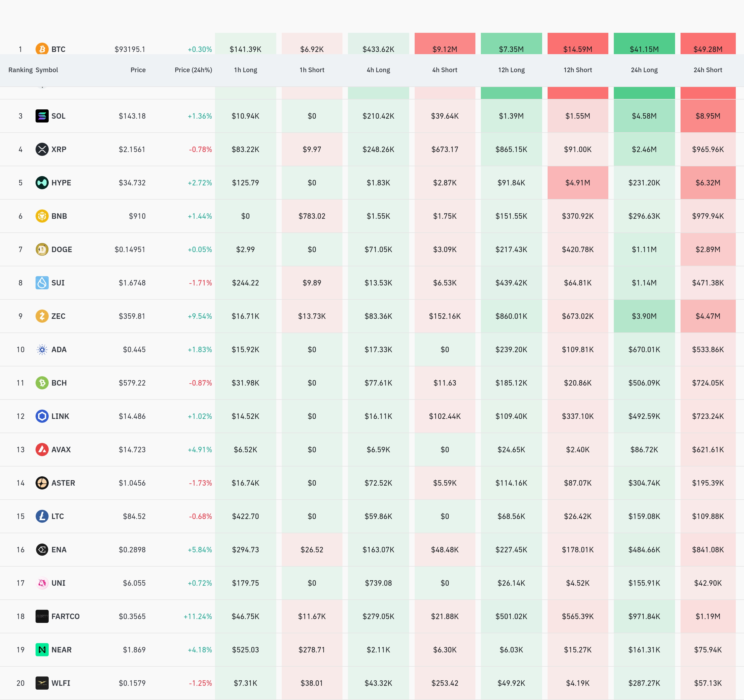Sort by 24h Short column header
This screenshot has height=700, width=744.
(707, 70)
